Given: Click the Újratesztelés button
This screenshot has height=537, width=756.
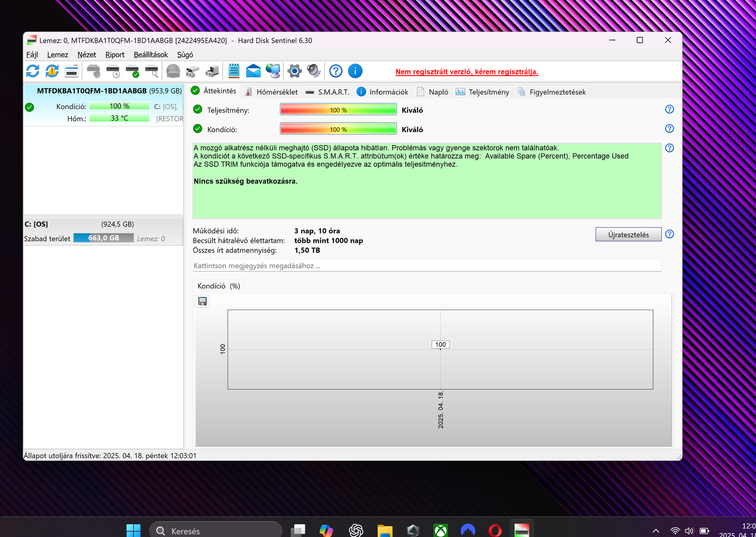Looking at the screenshot, I should coord(628,234).
